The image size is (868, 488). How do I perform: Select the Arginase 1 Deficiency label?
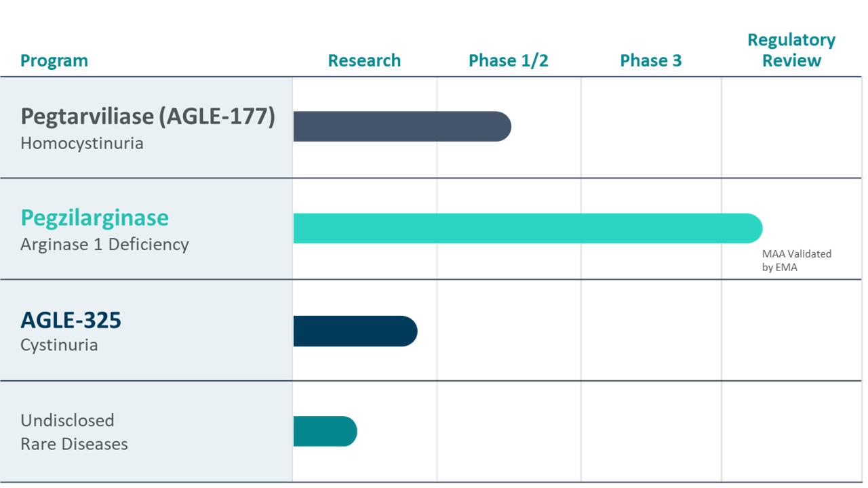click(104, 244)
